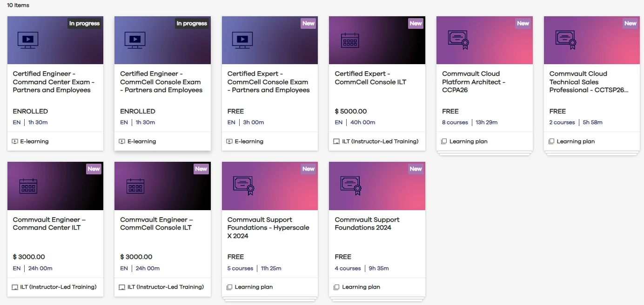Click video icon on Command Center Exam card
644x305 pixels.
click(x=28, y=40)
